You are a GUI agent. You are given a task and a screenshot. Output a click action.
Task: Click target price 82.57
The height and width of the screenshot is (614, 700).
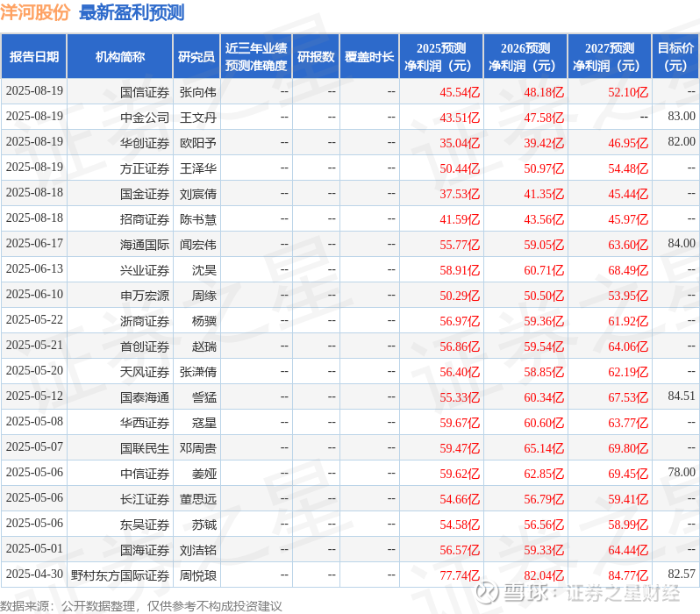click(682, 574)
